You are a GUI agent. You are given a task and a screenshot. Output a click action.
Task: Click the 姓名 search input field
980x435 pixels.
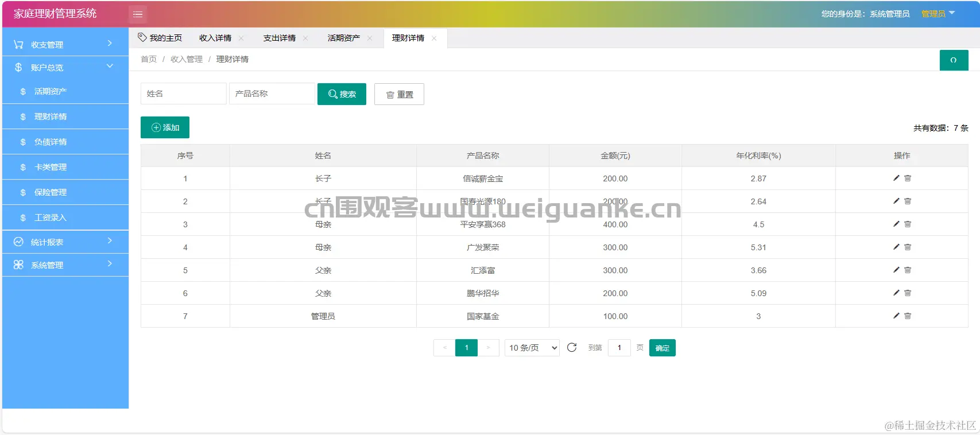click(184, 94)
